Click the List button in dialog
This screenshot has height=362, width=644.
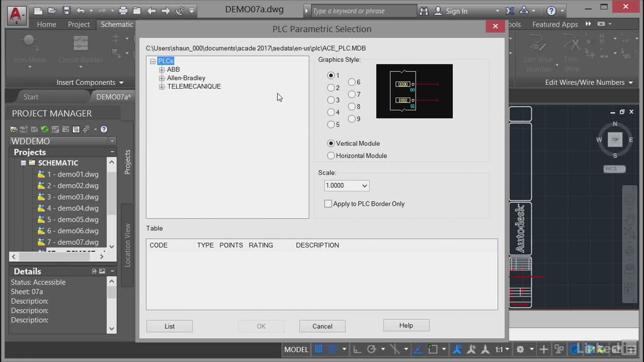170,326
